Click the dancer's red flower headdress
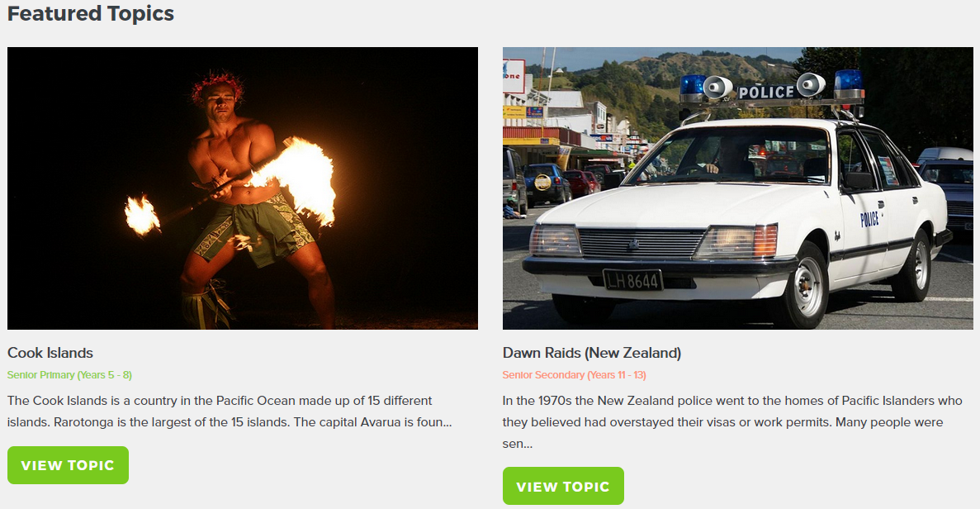The width and height of the screenshot is (980, 509). tap(217, 85)
